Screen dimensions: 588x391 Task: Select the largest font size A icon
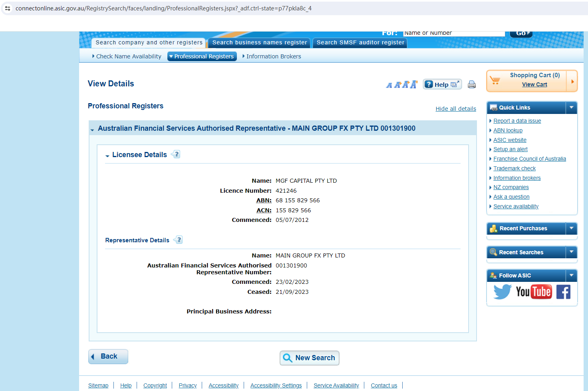point(414,84)
